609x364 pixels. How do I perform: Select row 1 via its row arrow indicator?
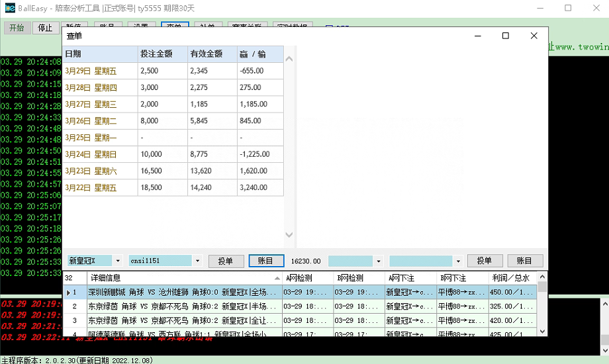point(69,292)
